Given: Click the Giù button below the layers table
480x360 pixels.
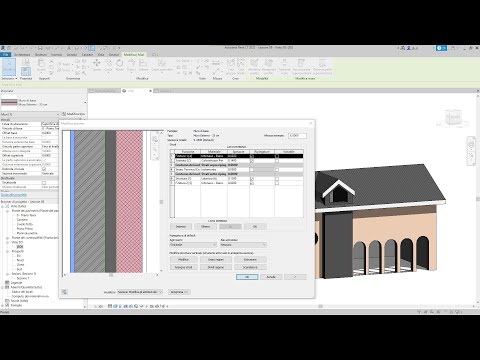Looking at the screenshot, I should coord(255,226).
